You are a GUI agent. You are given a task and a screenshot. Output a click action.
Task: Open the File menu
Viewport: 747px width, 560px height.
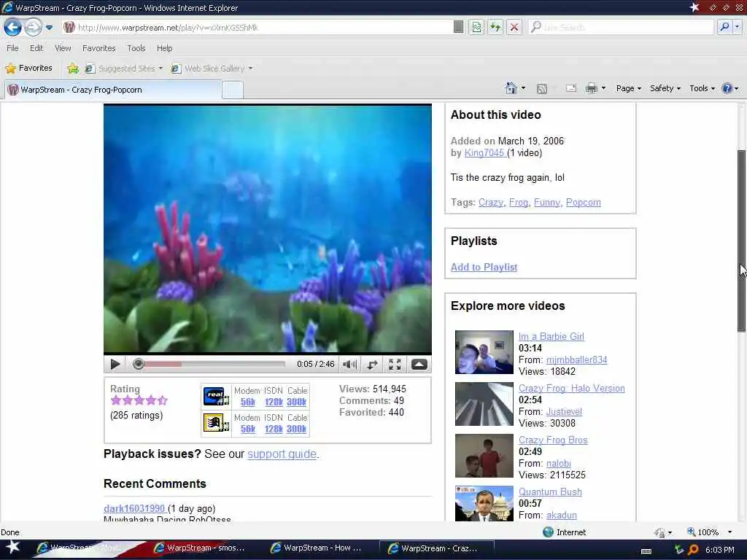click(12, 48)
